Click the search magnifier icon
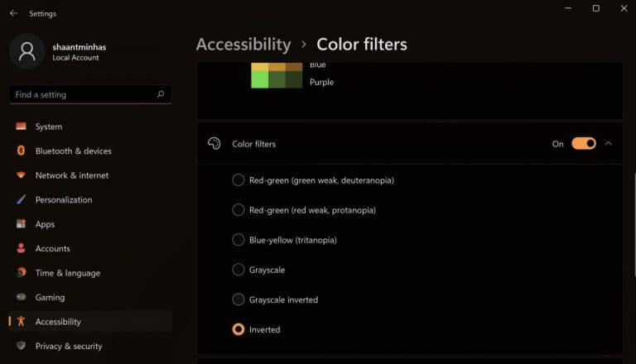This screenshot has height=364, width=636. (161, 94)
